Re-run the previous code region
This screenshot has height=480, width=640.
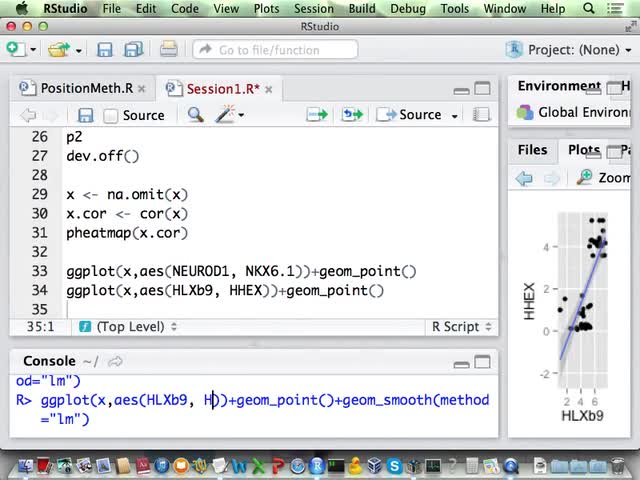(353, 115)
